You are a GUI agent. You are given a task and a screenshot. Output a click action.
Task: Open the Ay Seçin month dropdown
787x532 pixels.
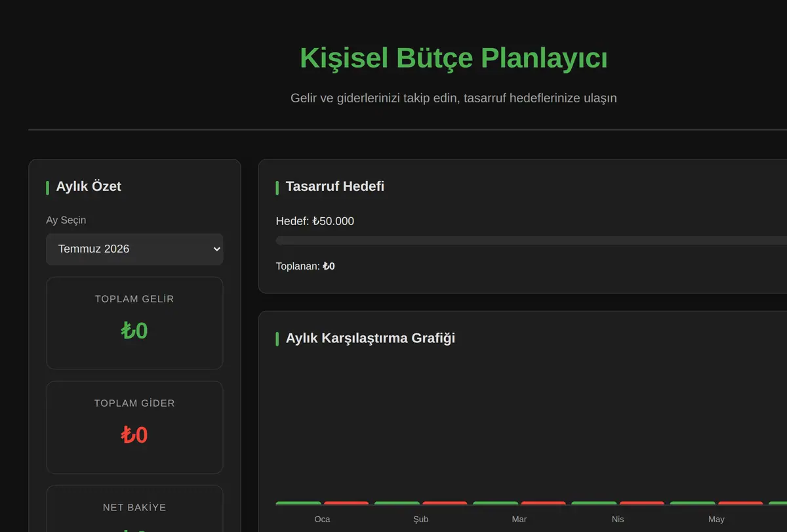click(x=134, y=249)
